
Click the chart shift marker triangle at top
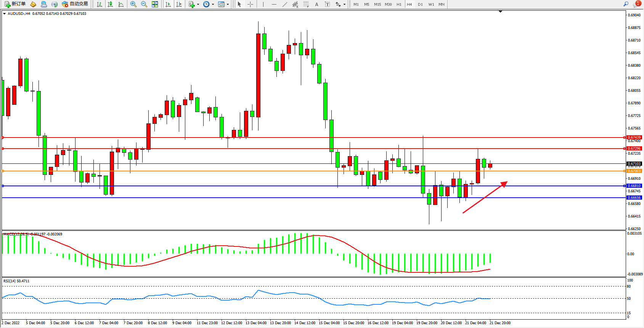[500, 12]
